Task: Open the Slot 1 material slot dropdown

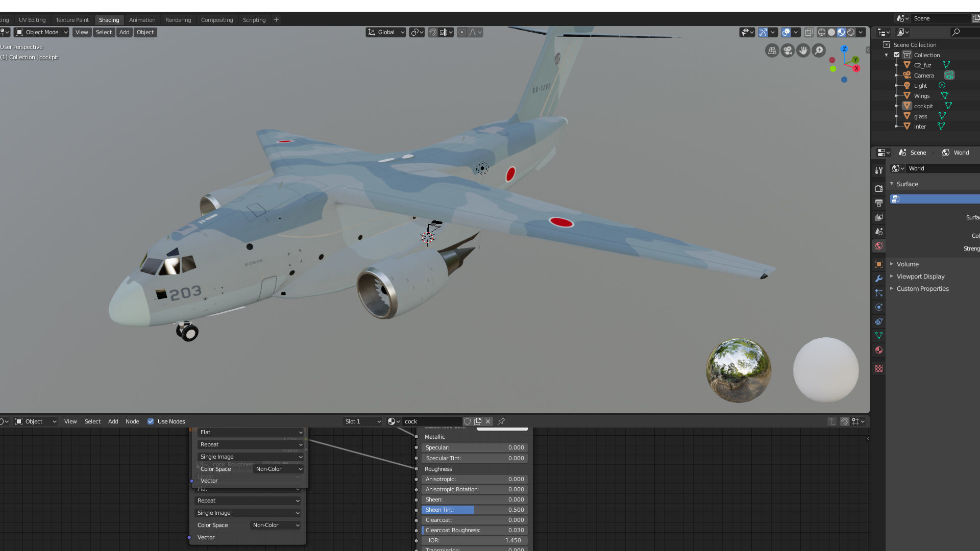Action: point(363,421)
